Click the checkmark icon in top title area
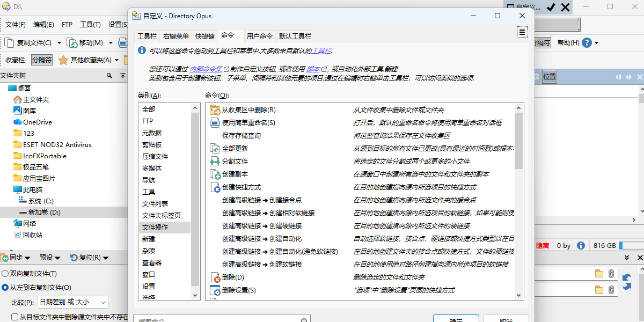 click(x=551, y=7)
